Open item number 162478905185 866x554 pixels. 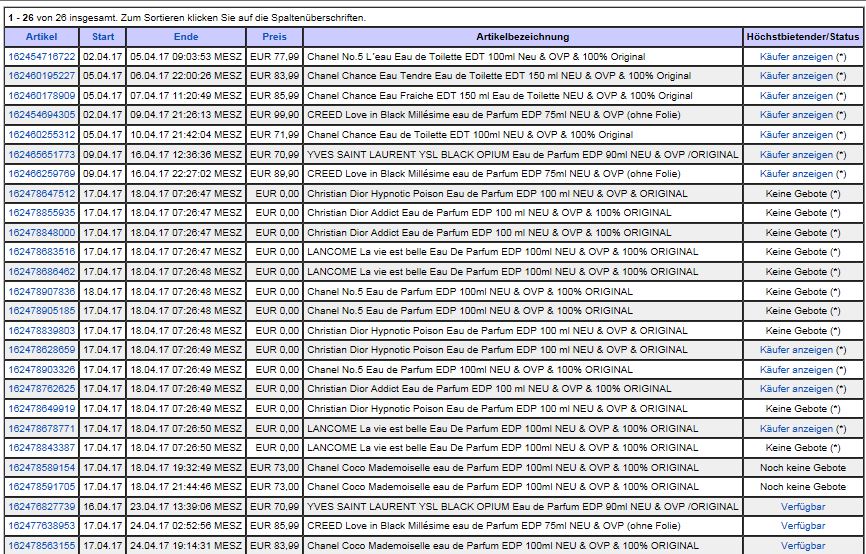click(41, 311)
